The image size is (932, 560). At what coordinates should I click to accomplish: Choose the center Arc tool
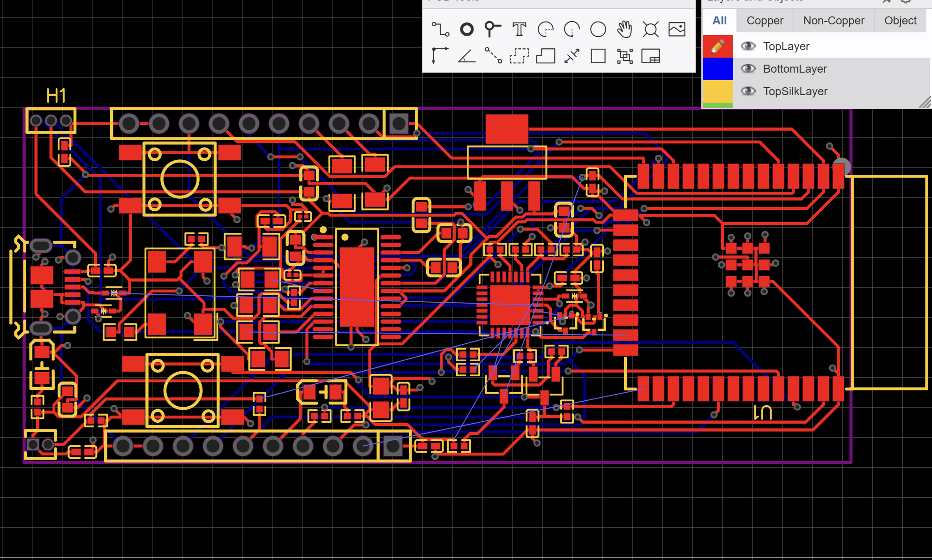[571, 30]
